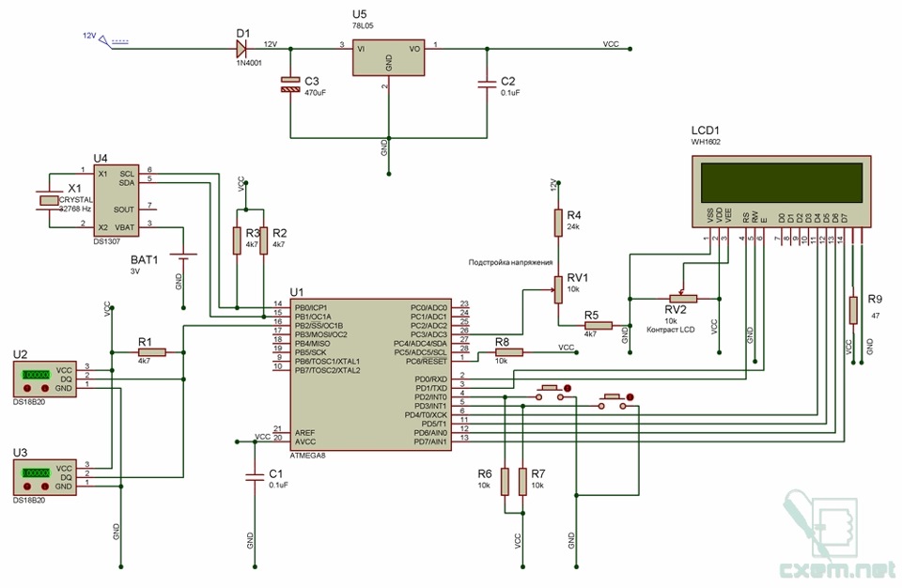Click the R4 resistor symbol
The width and height of the screenshot is (902, 588).
pos(558,224)
